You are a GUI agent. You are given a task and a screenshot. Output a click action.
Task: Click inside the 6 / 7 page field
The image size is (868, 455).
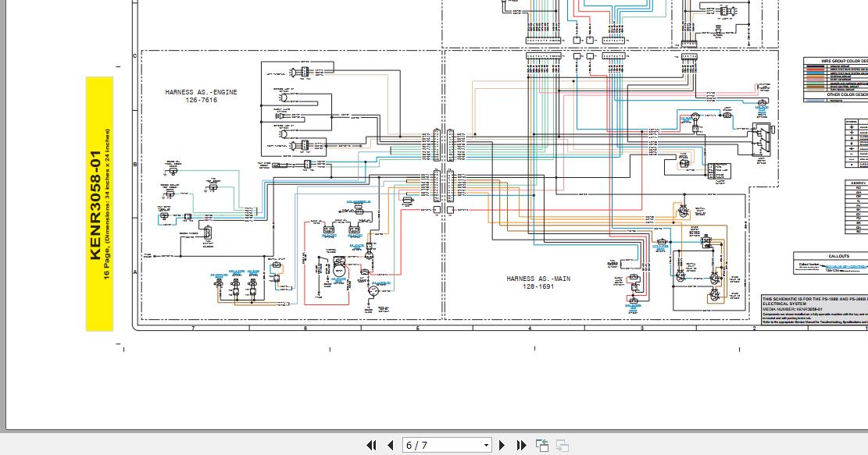coord(441,445)
